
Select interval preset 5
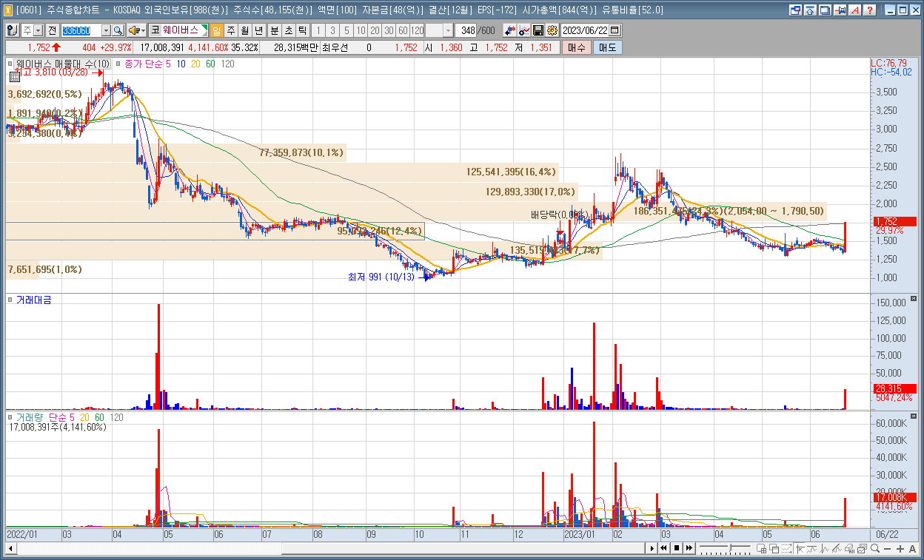click(346, 30)
